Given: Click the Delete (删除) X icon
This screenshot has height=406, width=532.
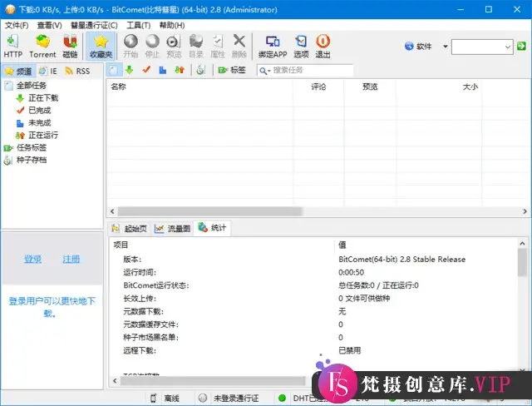Looking at the screenshot, I should (x=239, y=46).
